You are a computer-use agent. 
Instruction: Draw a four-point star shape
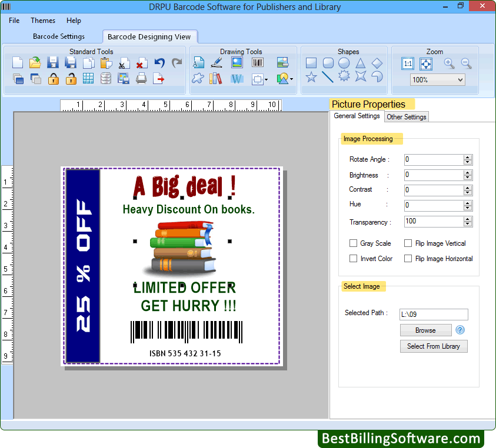click(x=361, y=76)
